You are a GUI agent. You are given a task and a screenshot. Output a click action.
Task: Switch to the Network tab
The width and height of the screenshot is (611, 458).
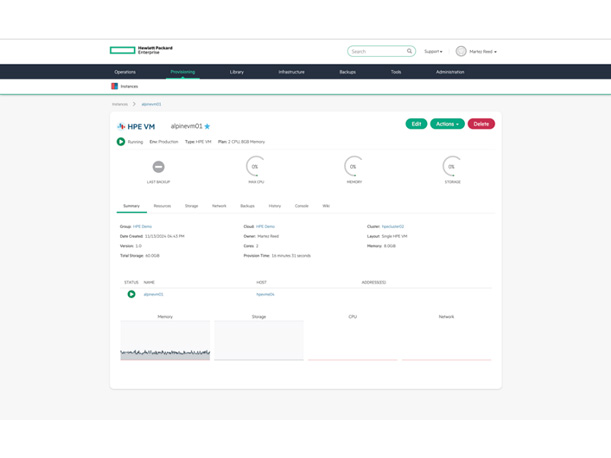click(x=219, y=206)
